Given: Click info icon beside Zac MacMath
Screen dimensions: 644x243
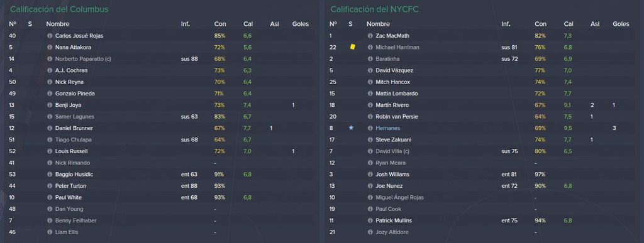Looking at the screenshot, I should tap(370, 36).
